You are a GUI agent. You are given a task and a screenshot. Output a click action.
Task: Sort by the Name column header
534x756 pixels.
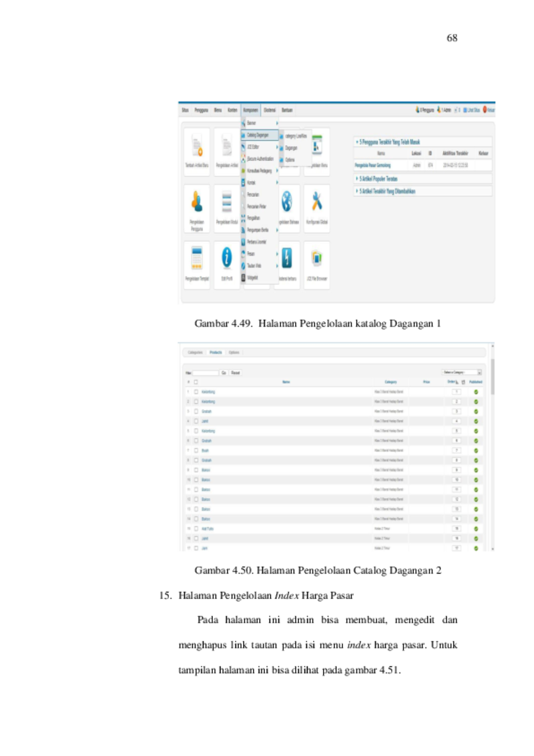pyautogui.click(x=286, y=382)
